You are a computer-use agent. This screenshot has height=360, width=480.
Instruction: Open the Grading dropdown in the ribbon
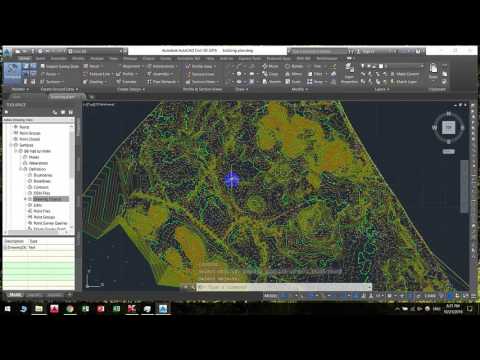point(95,82)
